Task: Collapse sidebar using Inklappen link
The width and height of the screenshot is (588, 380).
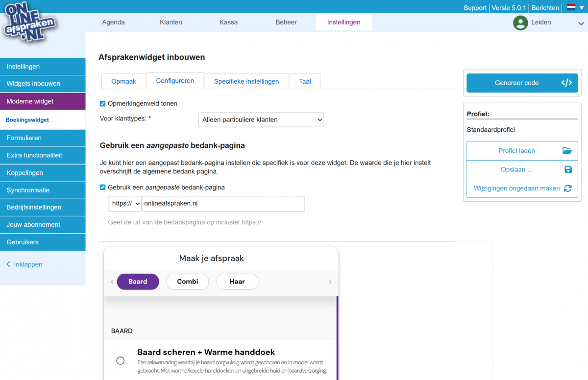Action: (28, 264)
